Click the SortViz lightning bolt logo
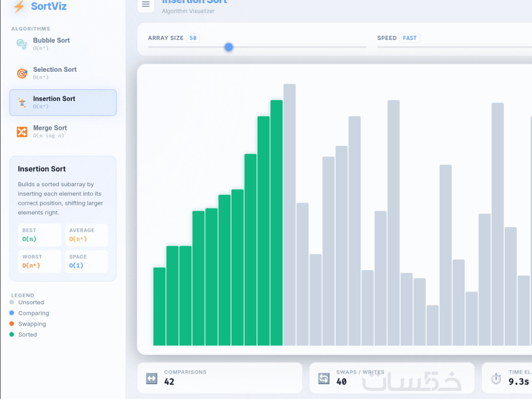The image size is (532, 399). coord(19,6)
